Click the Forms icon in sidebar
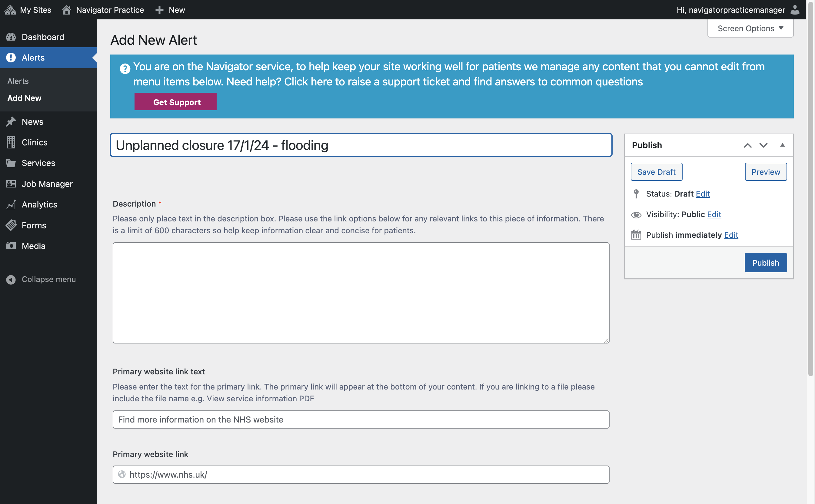Viewport: 815px width, 504px height. point(11,225)
